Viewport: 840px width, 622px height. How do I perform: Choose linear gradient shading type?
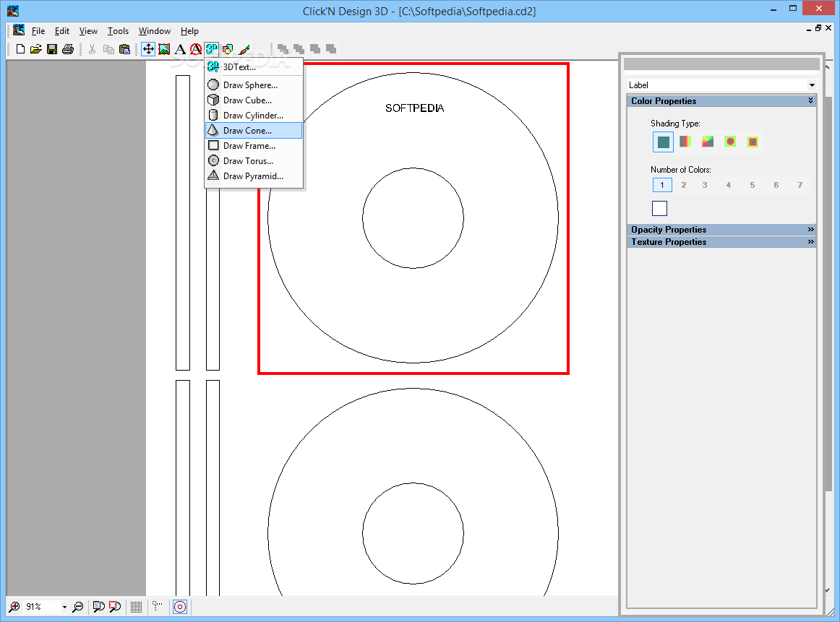pos(685,142)
